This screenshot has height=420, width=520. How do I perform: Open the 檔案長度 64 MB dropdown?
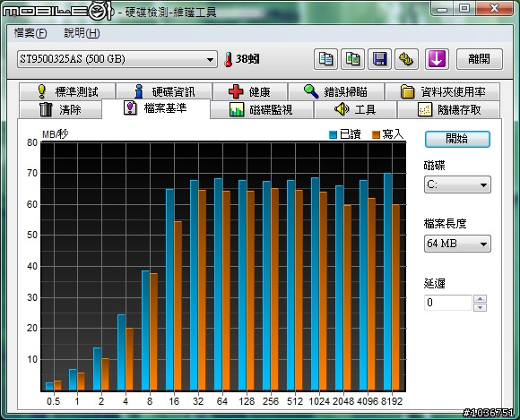(457, 244)
